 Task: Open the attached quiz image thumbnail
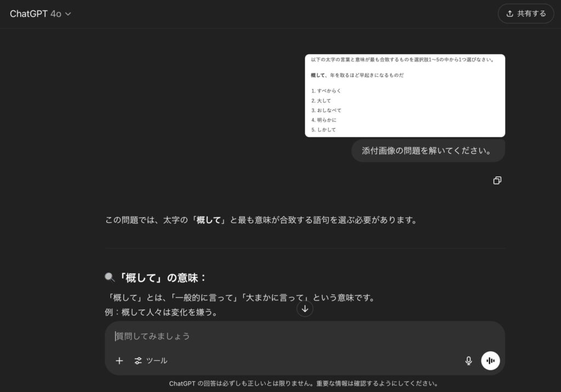point(405,95)
